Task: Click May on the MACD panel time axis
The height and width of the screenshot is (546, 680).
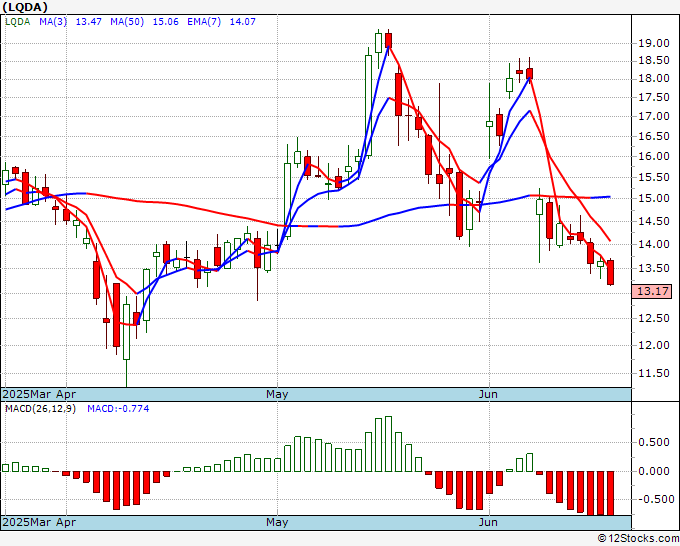Action: point(277,522)
